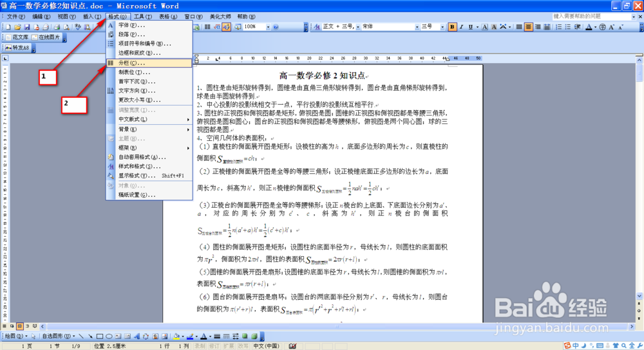Viewport: 644px width, 350px height.
Task: Open the zoom 100% dropdown
Action: click(268, 26)
